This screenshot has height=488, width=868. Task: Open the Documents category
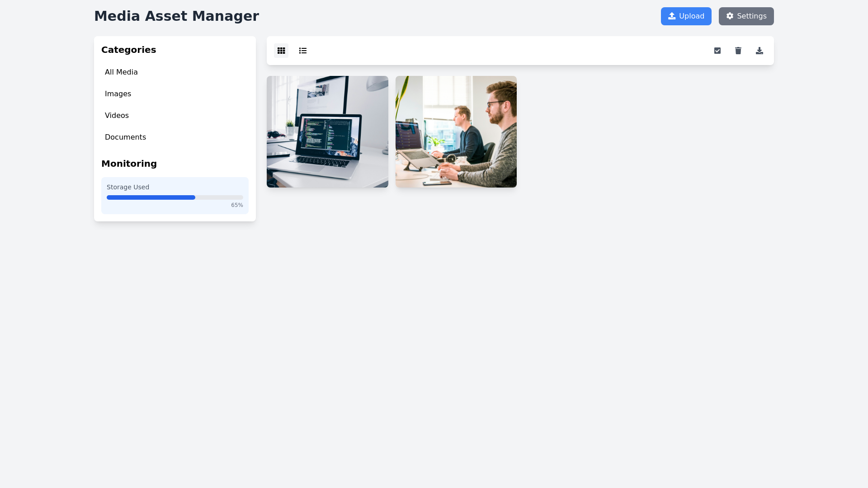click(x=125, y=137)
